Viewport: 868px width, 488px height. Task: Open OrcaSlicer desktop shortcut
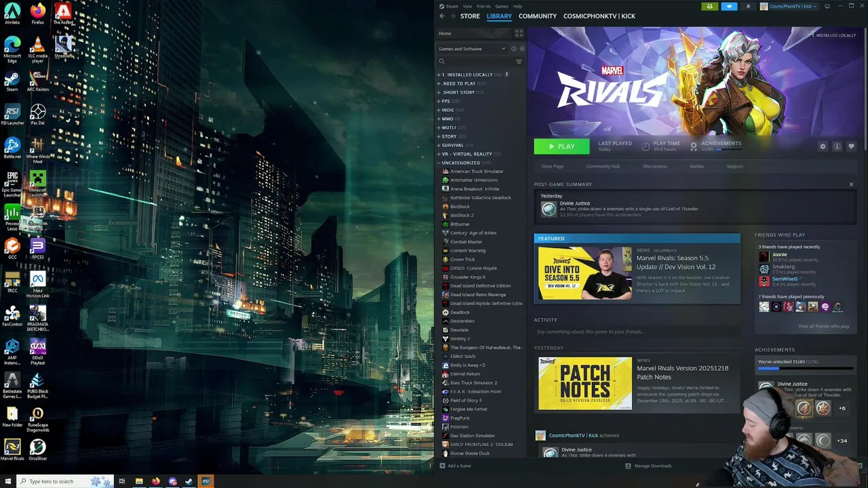(38, 450)
